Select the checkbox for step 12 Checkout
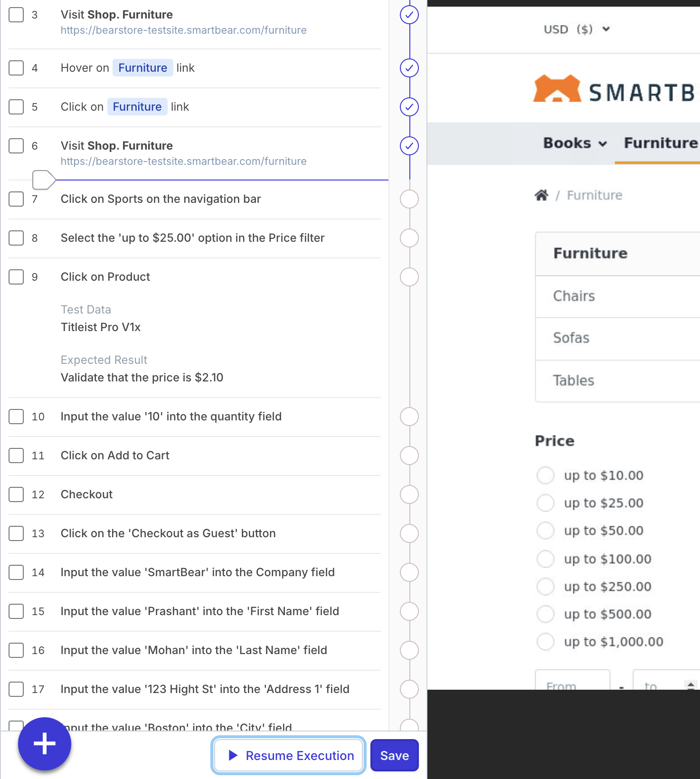The image size is (700, 779). pos(16,494)
